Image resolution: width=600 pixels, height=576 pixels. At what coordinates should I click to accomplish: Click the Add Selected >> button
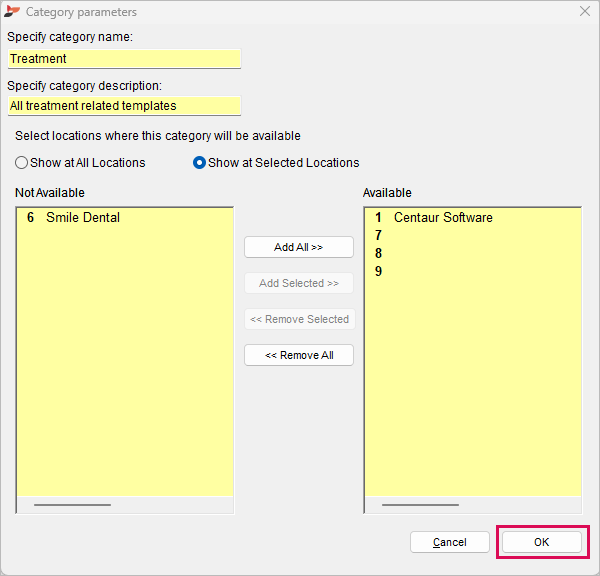click(299, 283)
